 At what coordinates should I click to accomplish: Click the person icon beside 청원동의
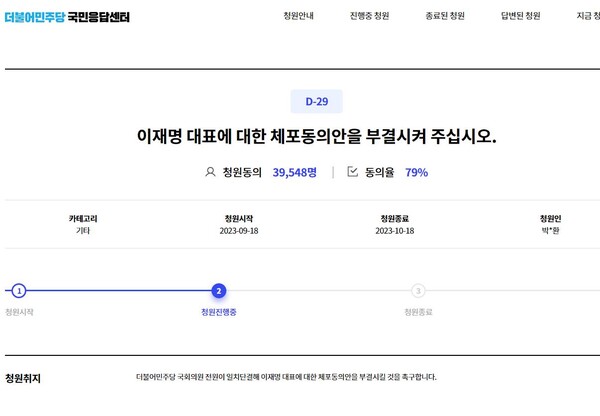tap(210, 172)
